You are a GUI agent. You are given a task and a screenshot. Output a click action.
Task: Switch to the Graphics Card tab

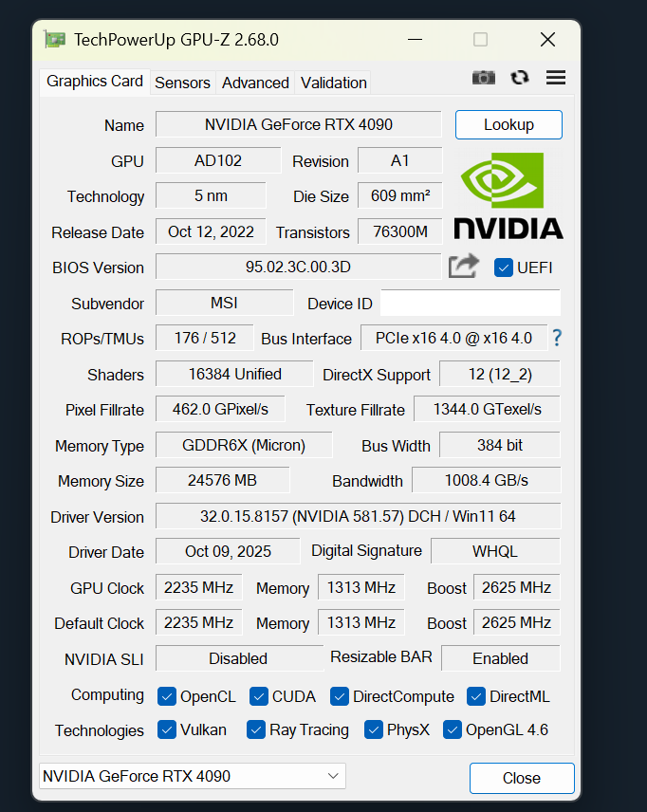[95, 82]
